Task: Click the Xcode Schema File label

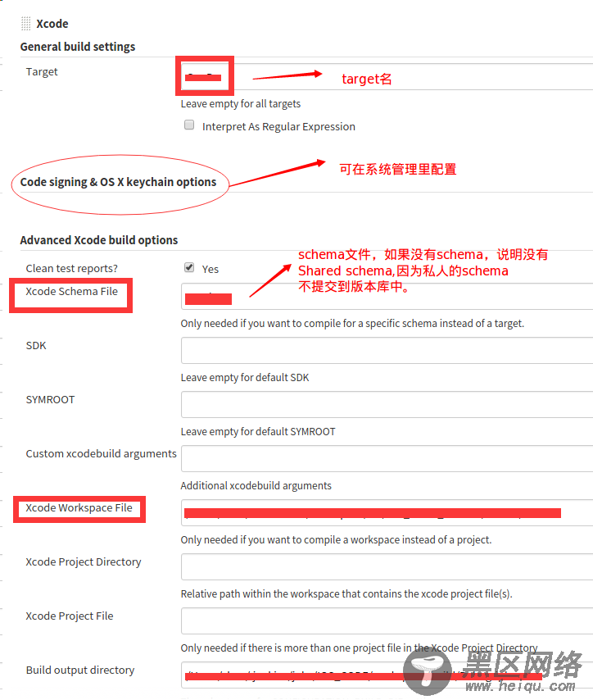Action: tap(71, 292)
